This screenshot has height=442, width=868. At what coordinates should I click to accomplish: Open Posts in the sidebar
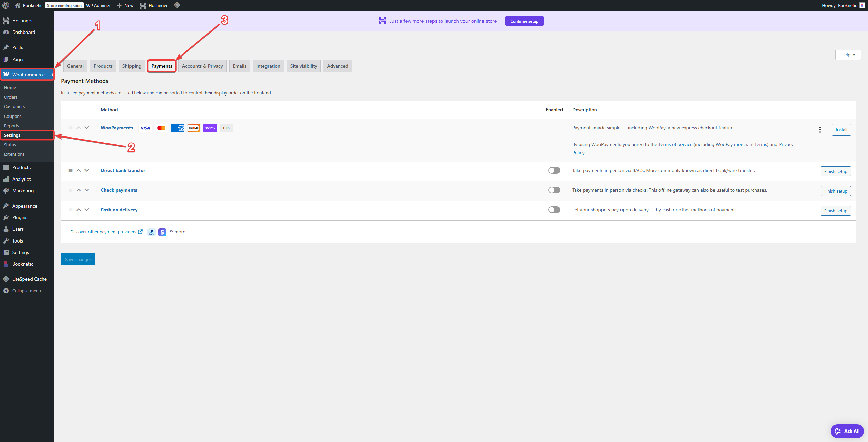[x=27, y=47]
